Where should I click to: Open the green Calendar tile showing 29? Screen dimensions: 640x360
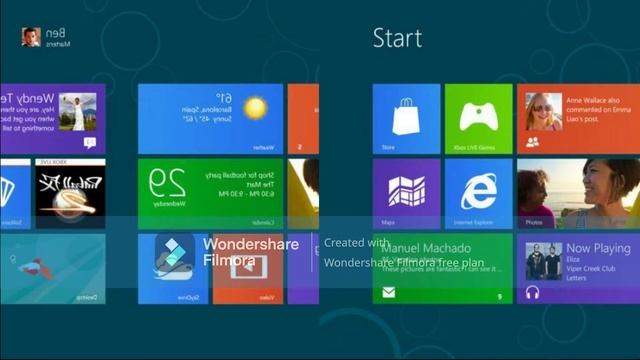pyautogui.click(x=211, y=193)
